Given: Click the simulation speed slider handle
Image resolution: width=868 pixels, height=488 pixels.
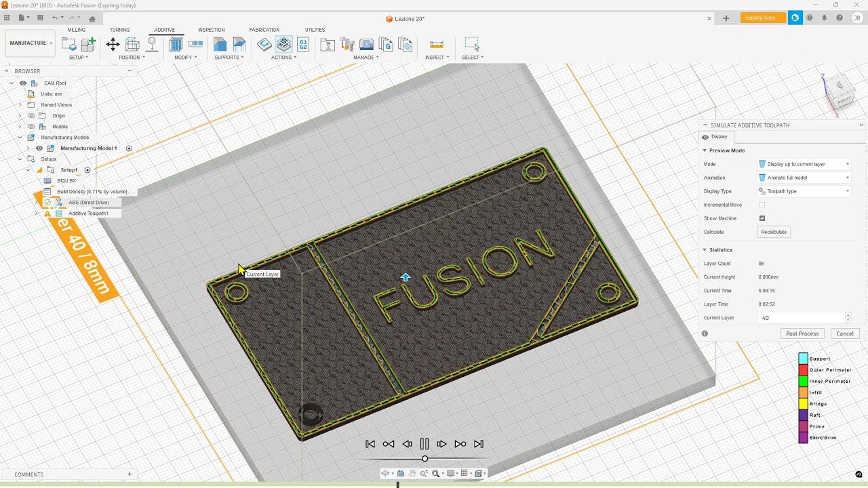Looking at the screenshot, I should click(x=425, y=459).
